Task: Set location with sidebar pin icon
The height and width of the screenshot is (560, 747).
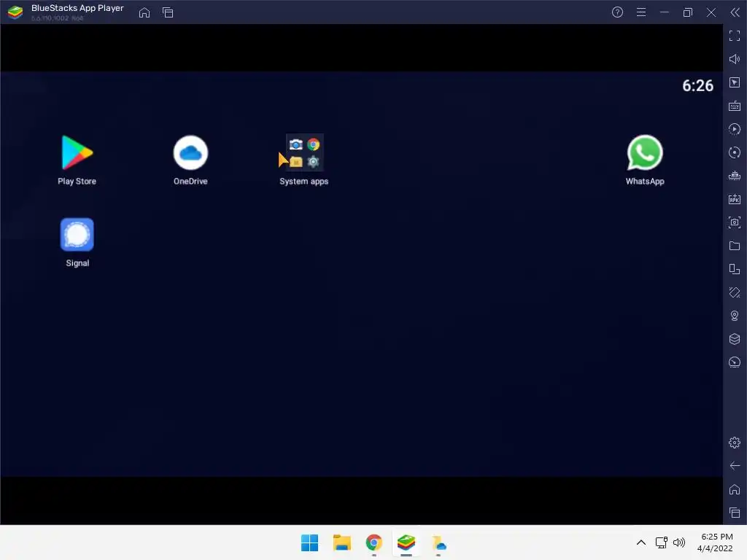Action: tap(735, 316)
